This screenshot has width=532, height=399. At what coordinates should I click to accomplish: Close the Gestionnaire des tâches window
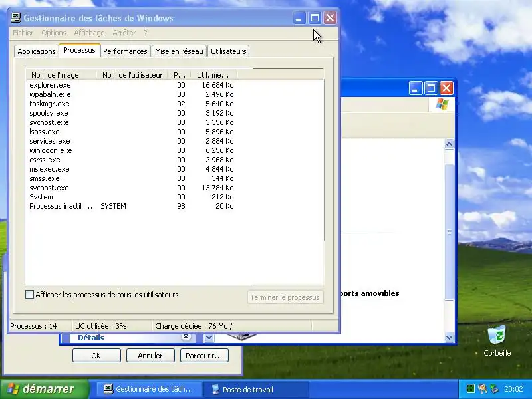330,18
